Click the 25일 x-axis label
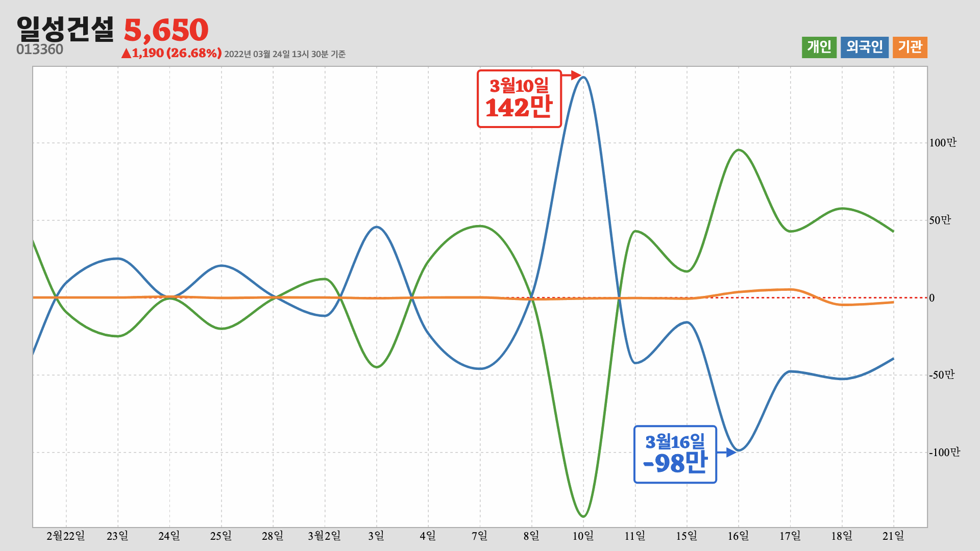Image resolution: width=980 pixels, height=551 pixels. click(221, 536)
